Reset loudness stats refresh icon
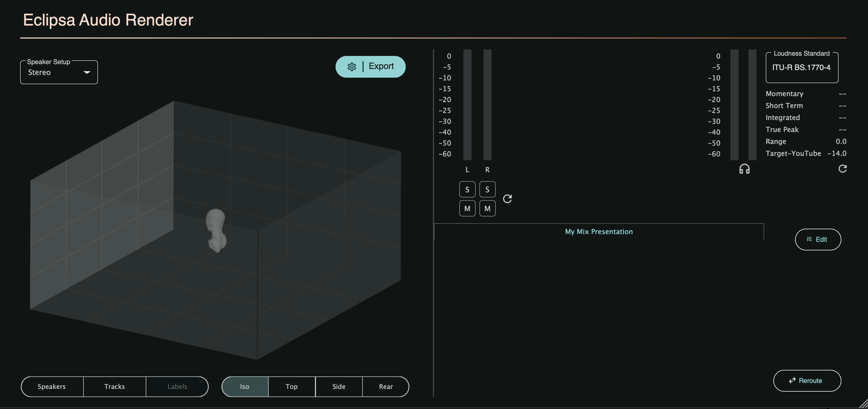The height and width of the screenshot is (409, 868). tap(842, 169)
